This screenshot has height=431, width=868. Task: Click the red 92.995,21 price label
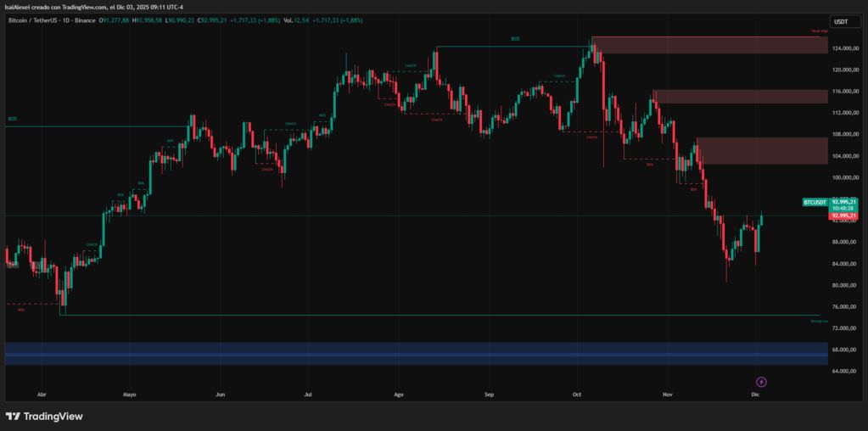844,215
